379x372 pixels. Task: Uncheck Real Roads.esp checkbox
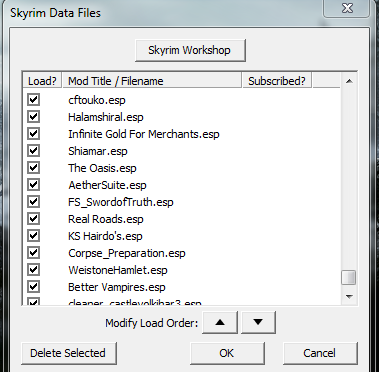click(x=33, y=219)
